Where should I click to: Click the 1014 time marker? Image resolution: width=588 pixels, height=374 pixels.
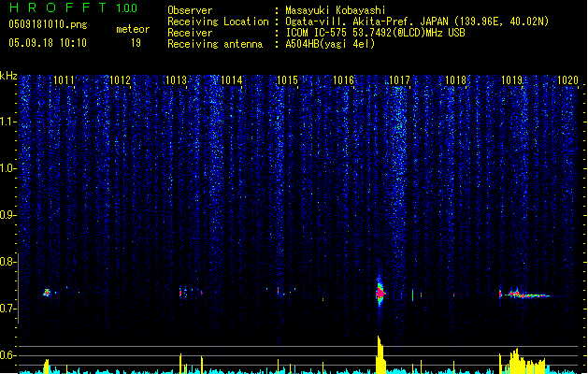tap(232, 80)
